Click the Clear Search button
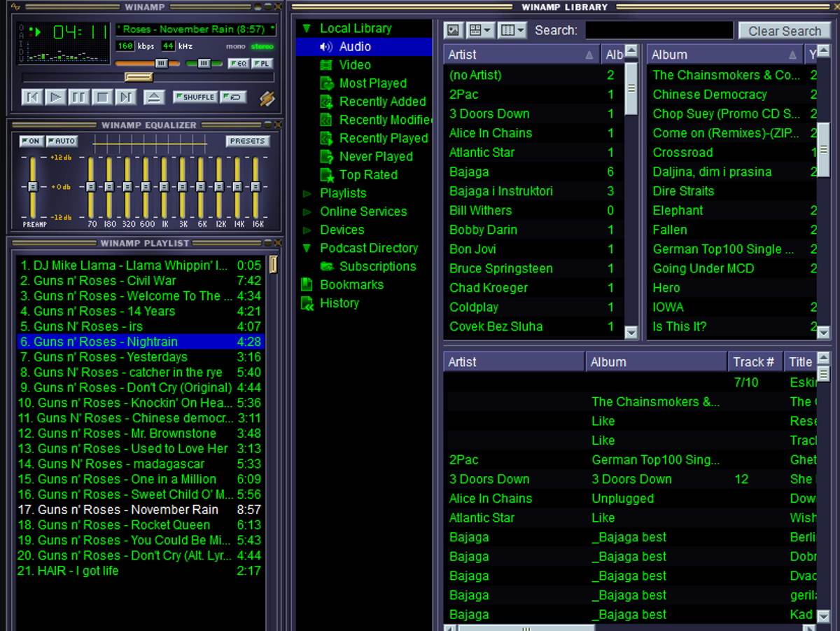 [784, 31]
